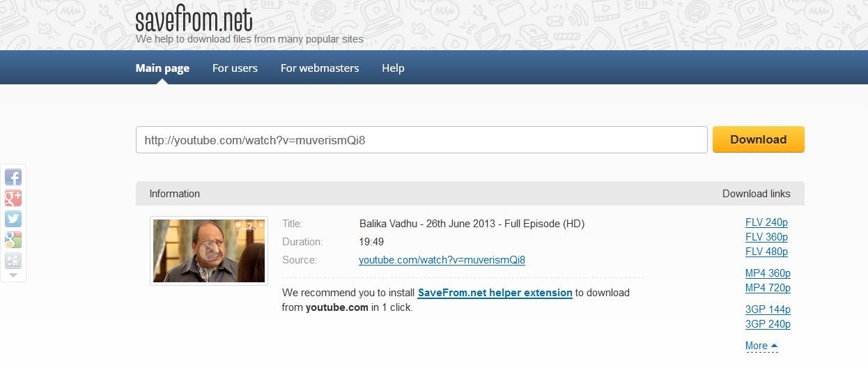
Task: Click the 'Download links' header label
Action: pyautogui.click(x=757, y=194)
